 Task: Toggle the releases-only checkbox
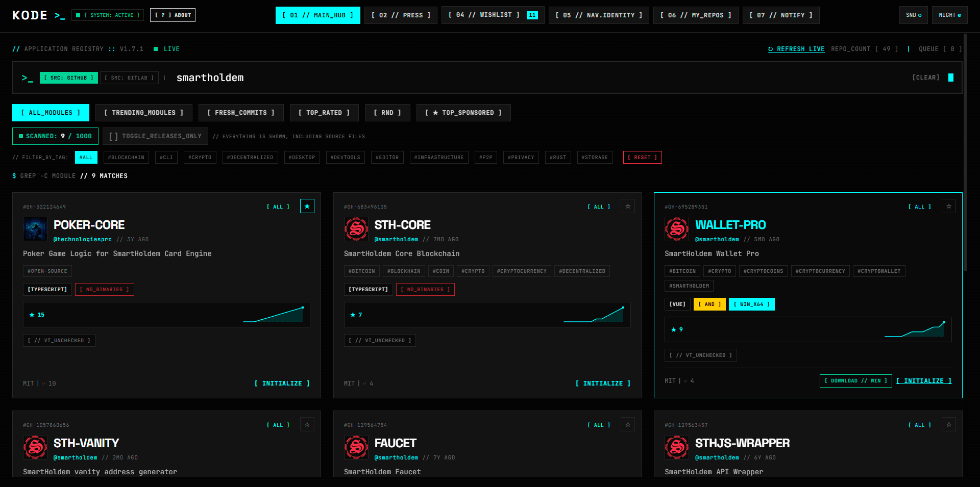tap(155, 136)
